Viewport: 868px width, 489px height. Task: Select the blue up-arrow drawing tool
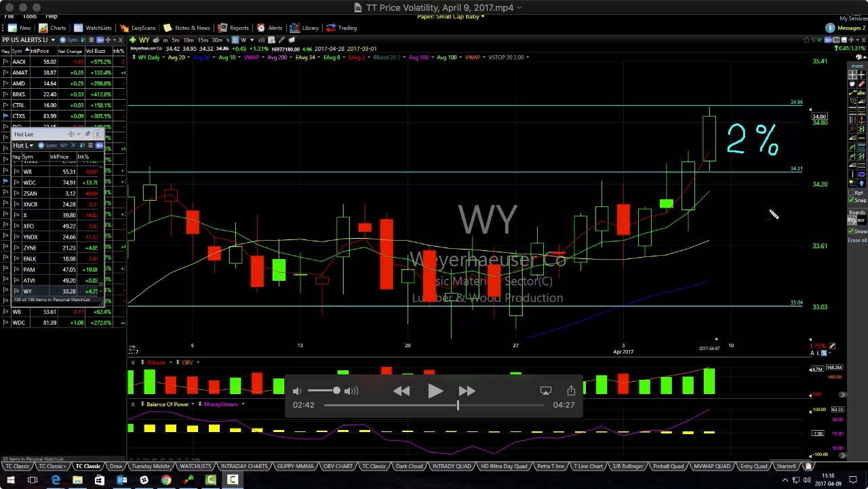(861, 183)
